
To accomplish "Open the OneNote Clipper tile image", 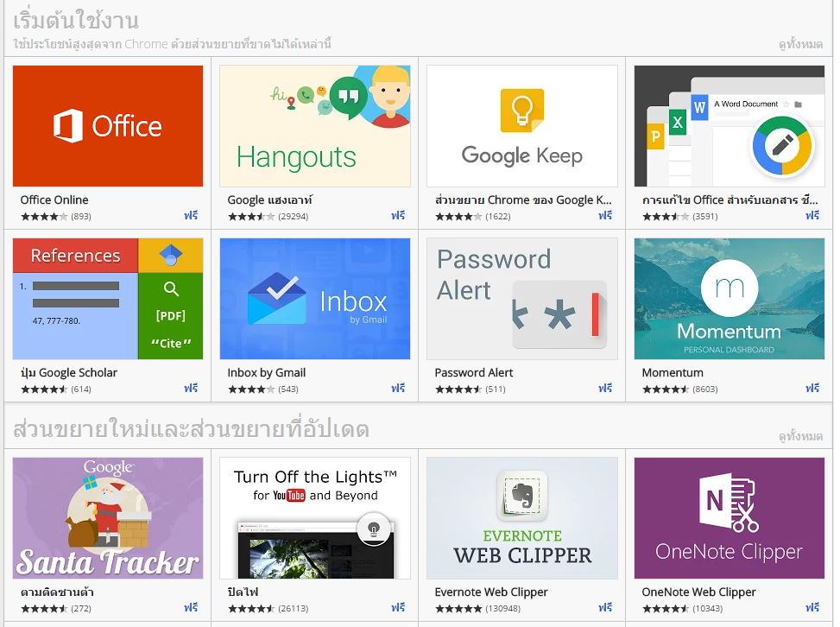I will [729, 518].
